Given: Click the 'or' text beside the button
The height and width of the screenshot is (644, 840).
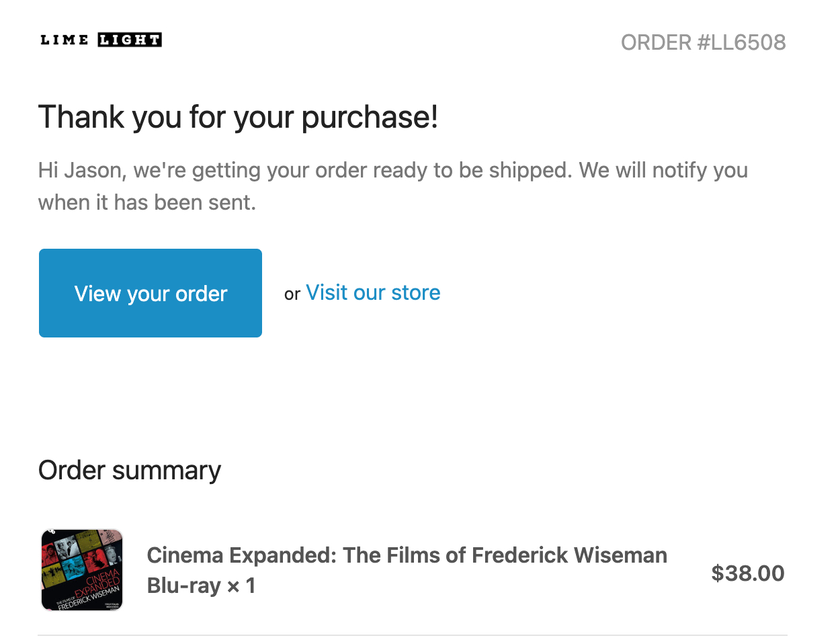Looking at the screenshot, I should point(292,294).
